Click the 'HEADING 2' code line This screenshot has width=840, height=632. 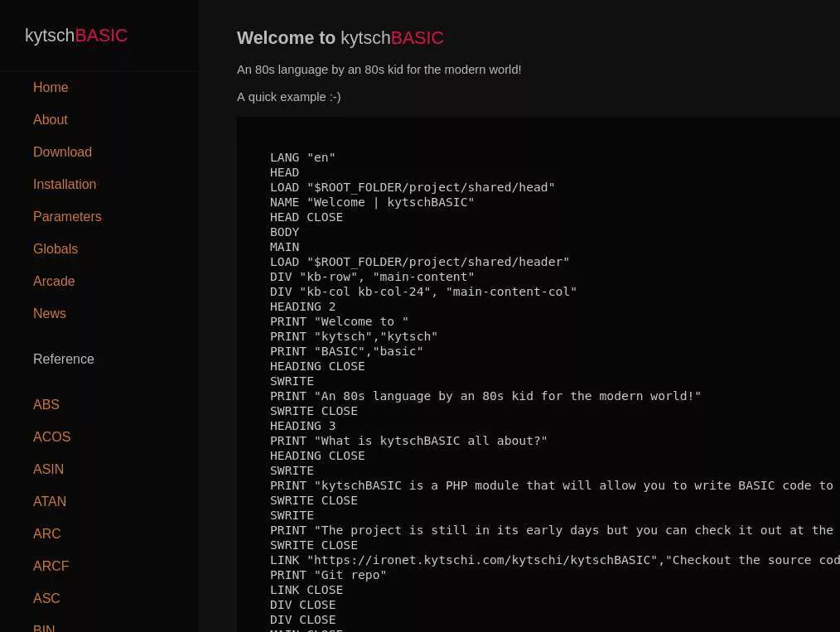click(302, 307)
